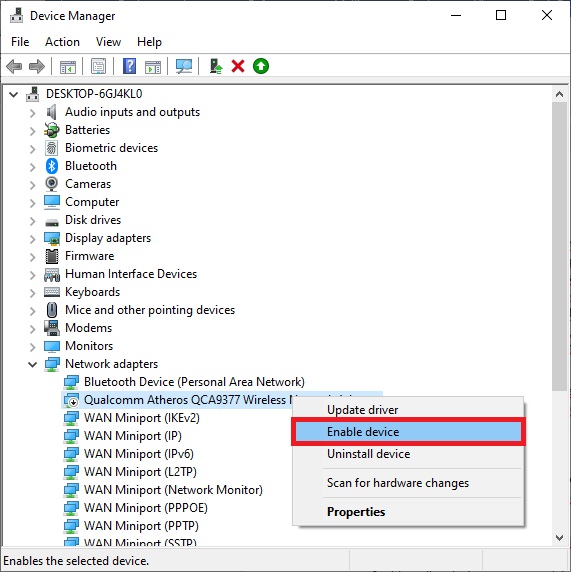Viewport: 571px width, 572px height.
Task: Click the Bluetooth category icon
Action: coord(51,166)
